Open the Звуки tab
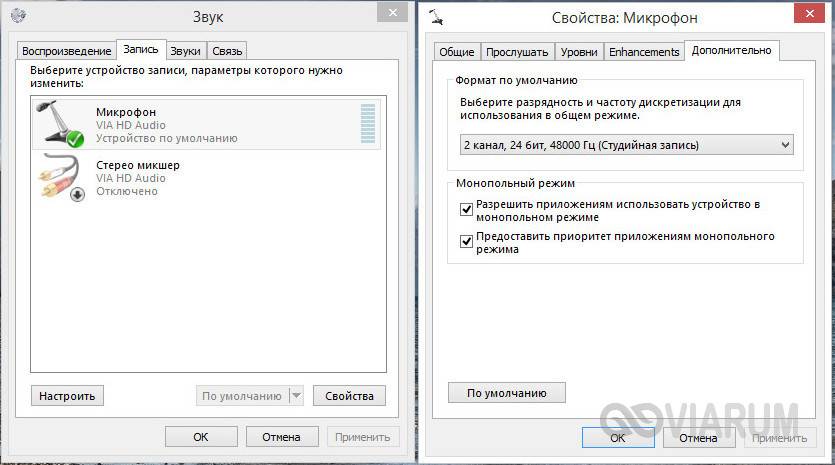Image resolution: width=835 pixels, height=465 pixels. pos(185,51)
